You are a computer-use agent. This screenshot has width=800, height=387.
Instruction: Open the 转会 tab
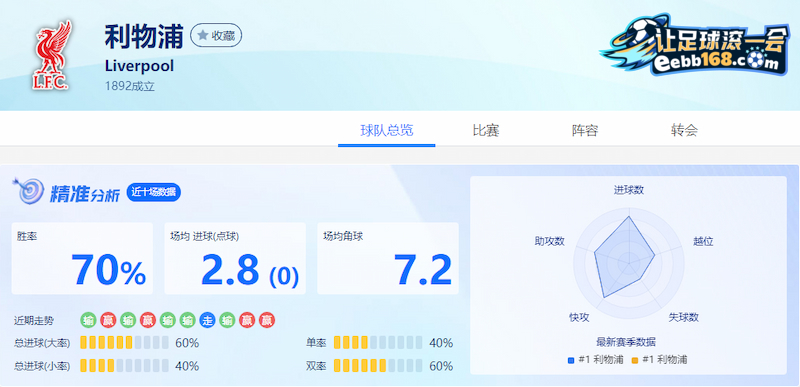coord(684,131)
